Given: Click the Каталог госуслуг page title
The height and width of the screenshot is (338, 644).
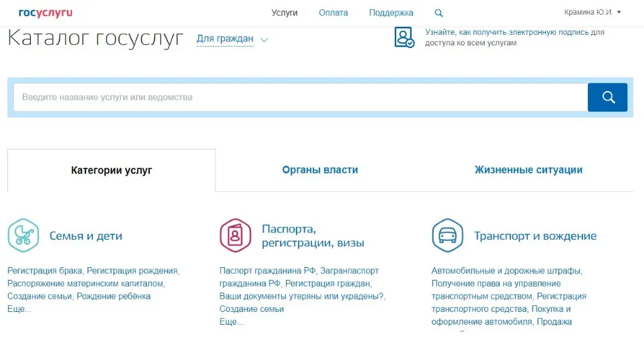Looking at the screenshot, I should click(96, 38).
